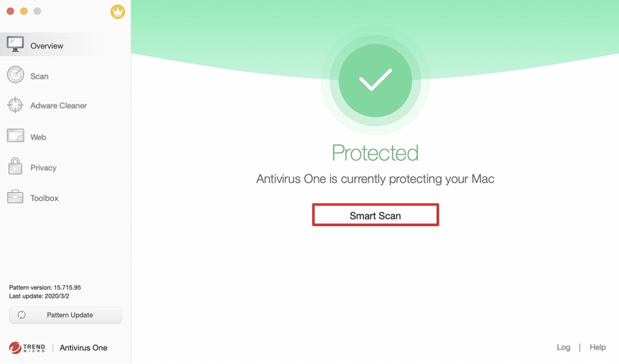Image resolution: width=619 pixels, height=364 pixels.
Task: Open the Scan target icon
Action: (x=15, y=75)
